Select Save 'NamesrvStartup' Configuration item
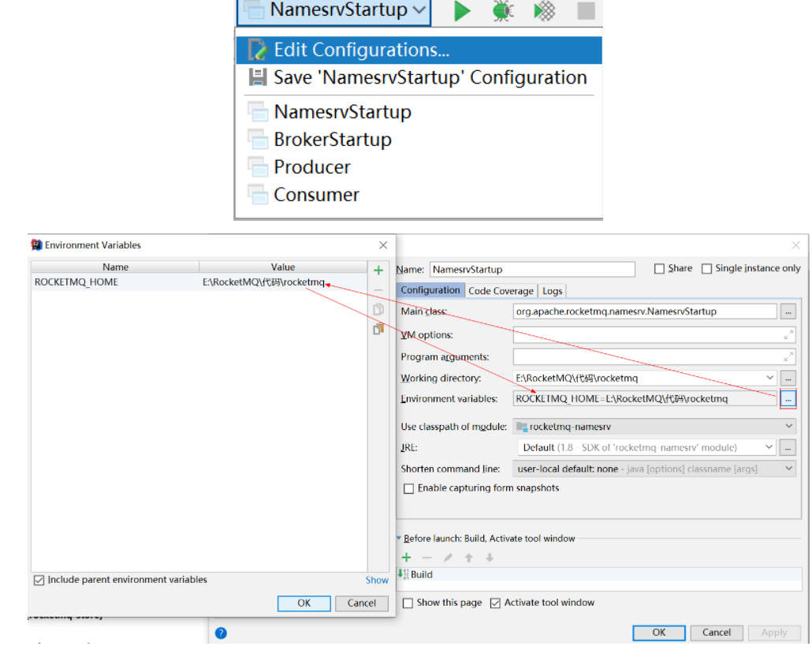Image resolution: width=812 pixels, height=646 pixels. pos(419,78)
